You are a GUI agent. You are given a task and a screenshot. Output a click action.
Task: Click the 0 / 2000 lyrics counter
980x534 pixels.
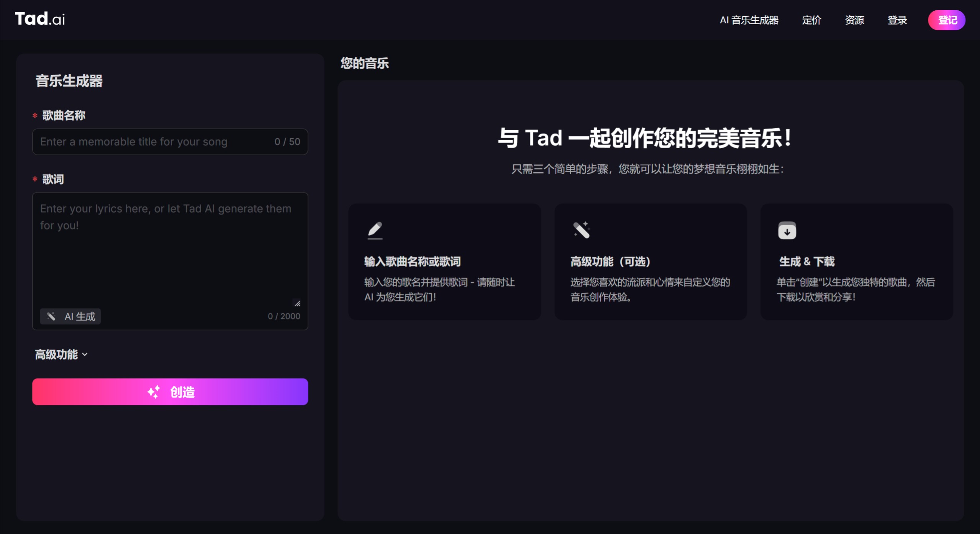pyautogui.click(x=284, y=316)
